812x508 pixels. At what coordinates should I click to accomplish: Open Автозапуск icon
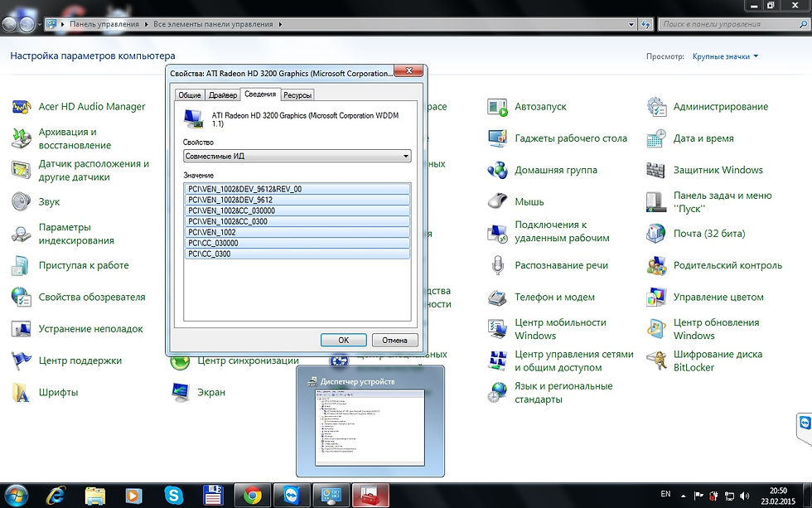pos(497,107)
